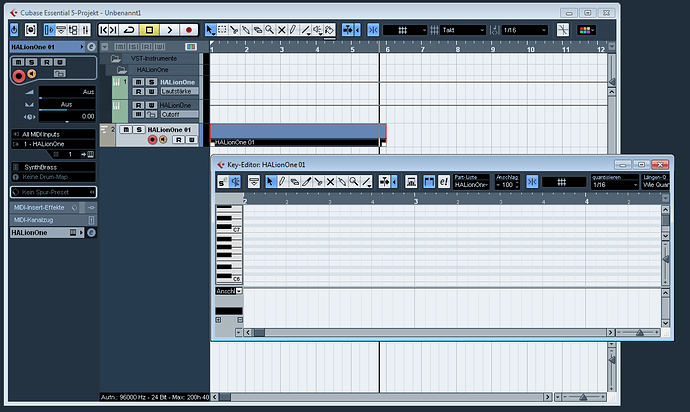
Task: Select the mute X tool in the project toolbar
Action: click(282, 30)
